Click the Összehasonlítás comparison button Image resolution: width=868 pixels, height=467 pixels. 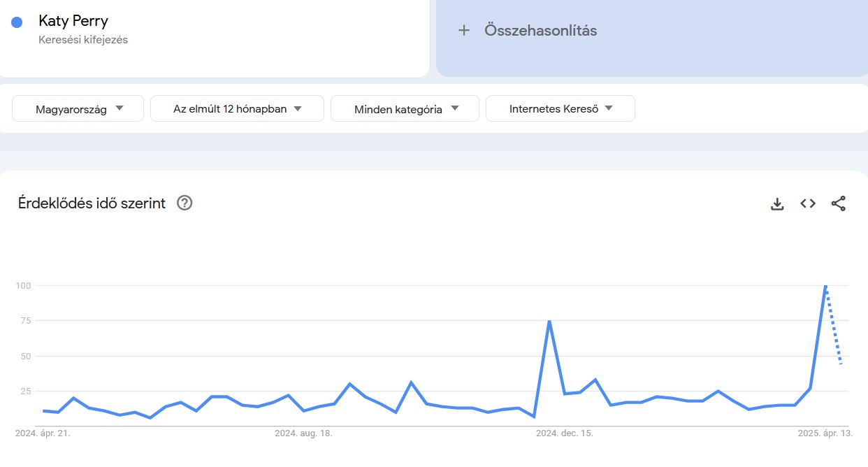[x=540, y=30]
